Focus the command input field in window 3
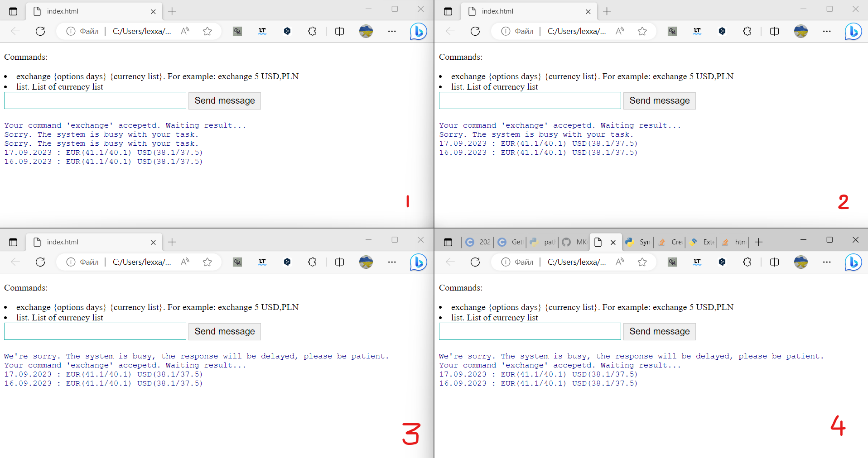 tap(95, 331)
